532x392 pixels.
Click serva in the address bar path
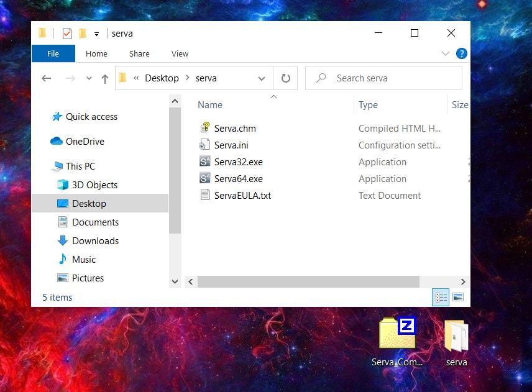coord(206,78)
